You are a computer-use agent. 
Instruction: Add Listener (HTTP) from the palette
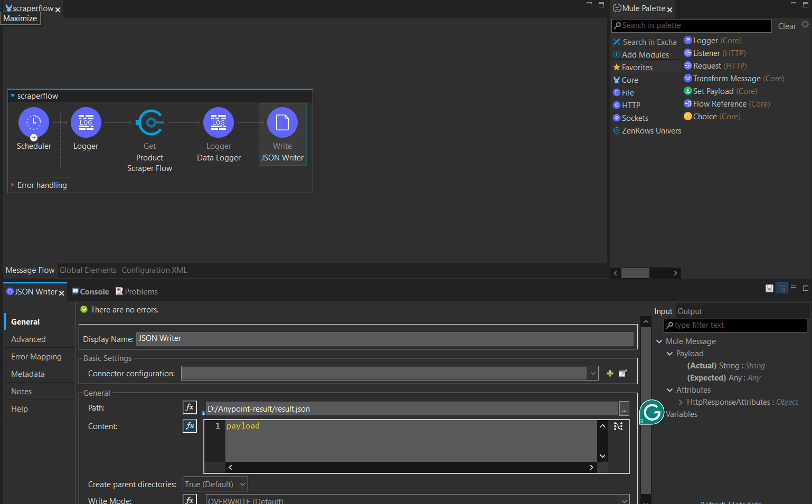714,53
